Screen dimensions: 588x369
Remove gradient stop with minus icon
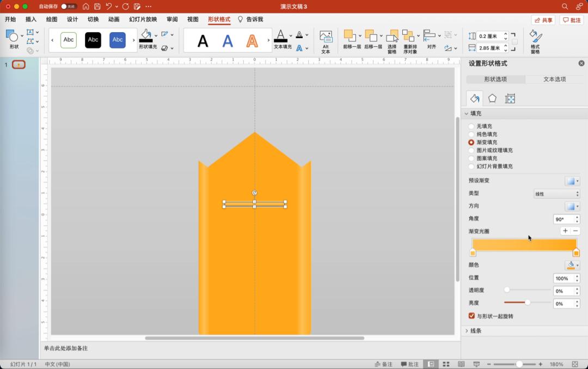pyautogui.click(x=576, y=231)
